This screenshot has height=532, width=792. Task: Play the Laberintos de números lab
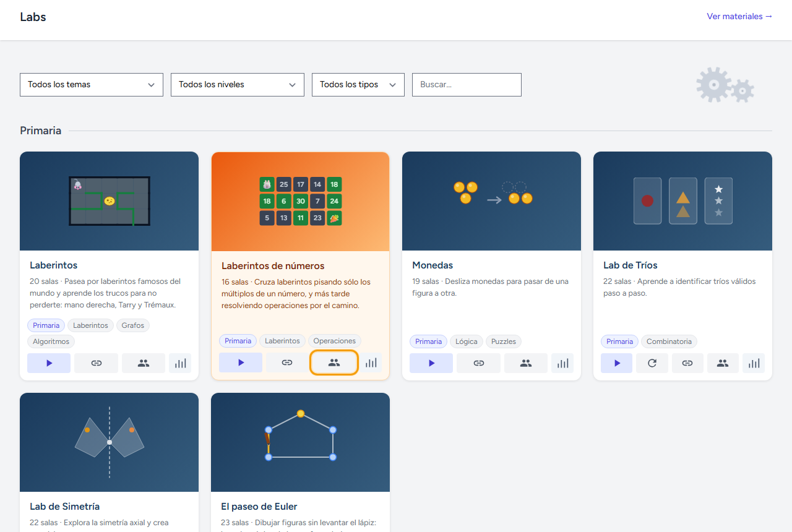pyautogui.click(x=241, y=363)
